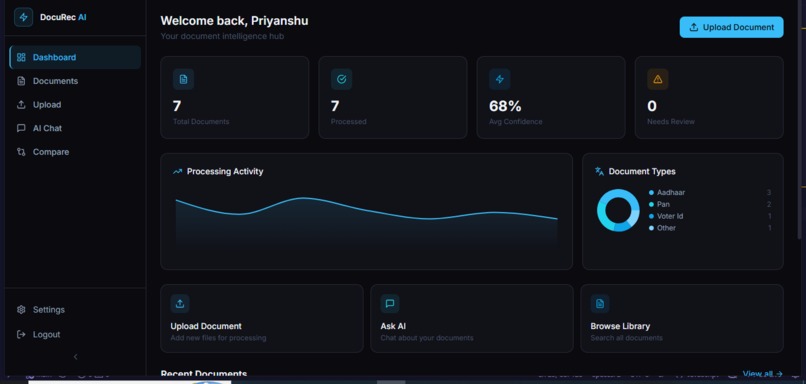Open the Documents page in sidebar
This screenshot has width=806, height=384.
75,81
